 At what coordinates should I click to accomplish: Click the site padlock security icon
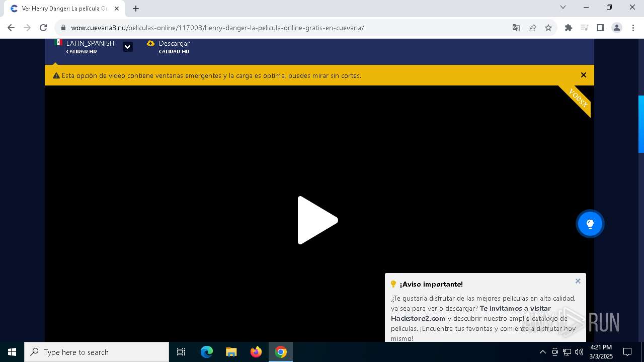pyautogui.click(x=63, y=28)
